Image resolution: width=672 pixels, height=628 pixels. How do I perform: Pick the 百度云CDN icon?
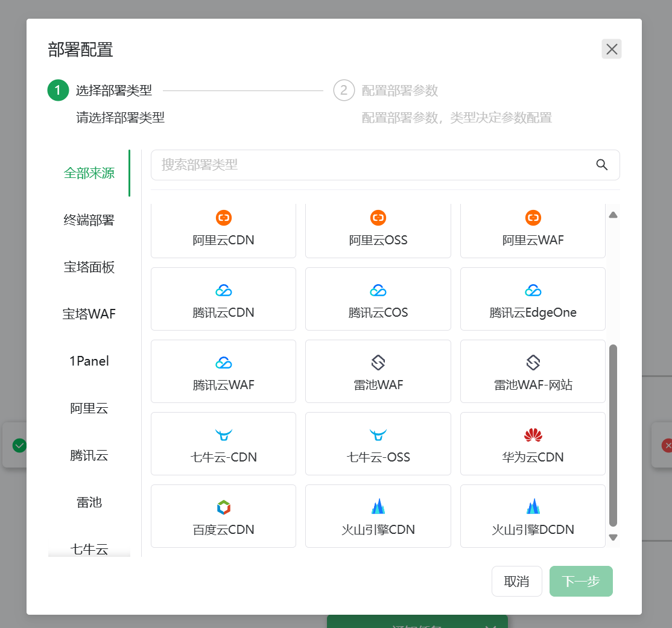point(223,507)
